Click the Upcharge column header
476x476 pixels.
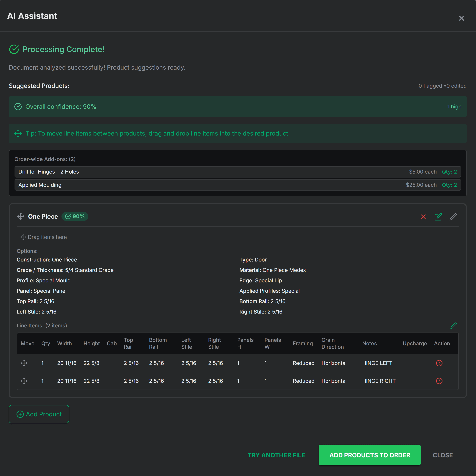point(415,343)
